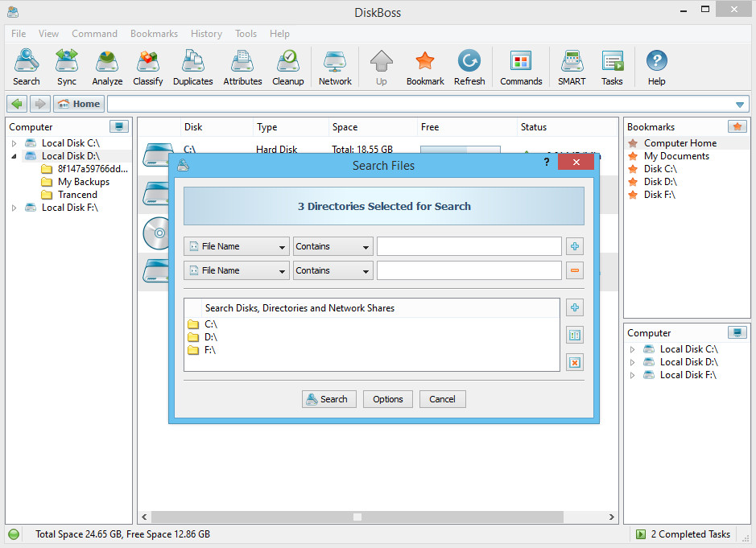The height and width of the screenshot is (548, 756).
Task: Open Help from the toolbar
Action: coord(657,68)
